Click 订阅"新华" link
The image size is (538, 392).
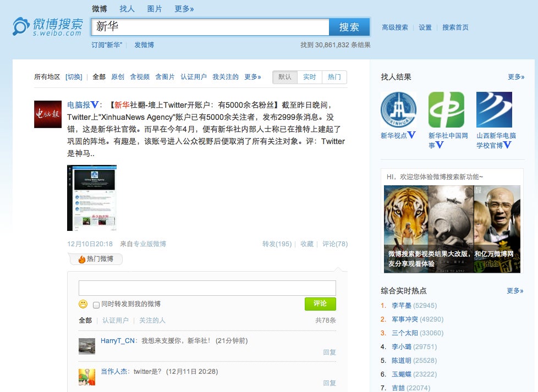click(107, 45)
